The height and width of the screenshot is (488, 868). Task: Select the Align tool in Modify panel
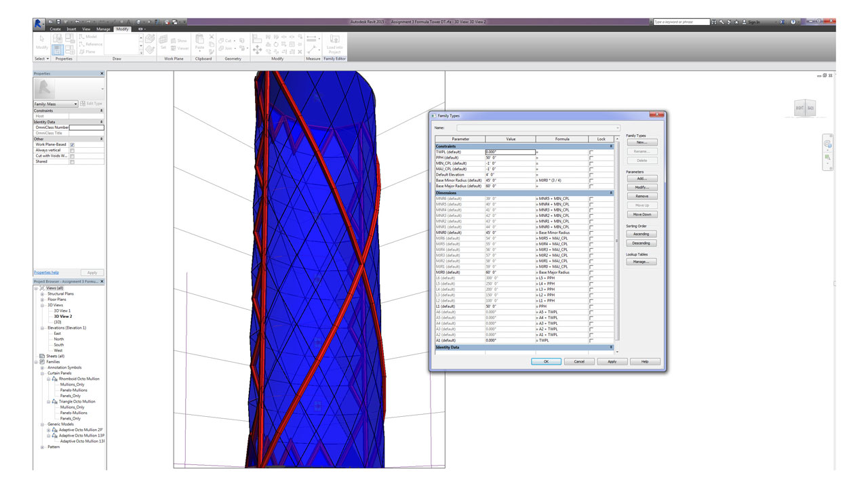[x=257, y=37]
